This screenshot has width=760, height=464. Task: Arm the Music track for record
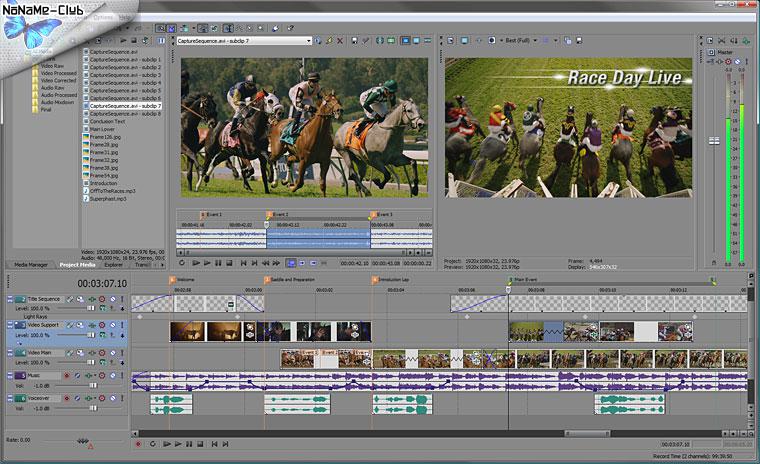pos(68,375)
